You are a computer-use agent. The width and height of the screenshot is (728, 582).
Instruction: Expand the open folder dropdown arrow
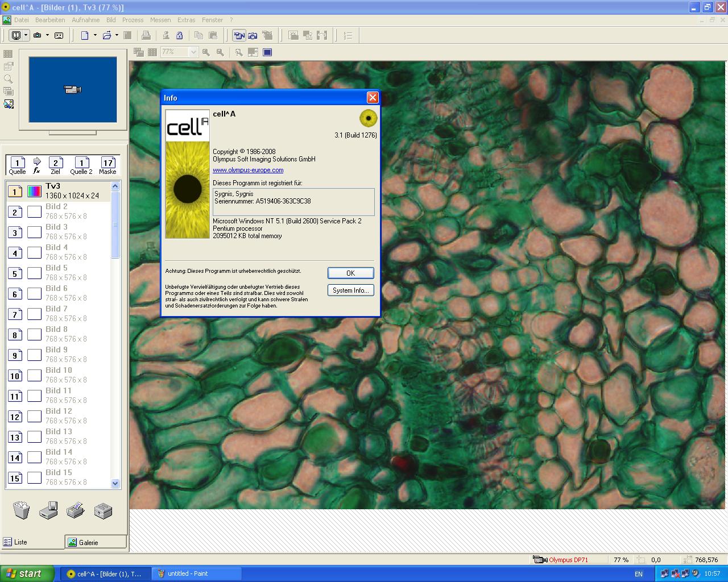[x=117, y=35]
